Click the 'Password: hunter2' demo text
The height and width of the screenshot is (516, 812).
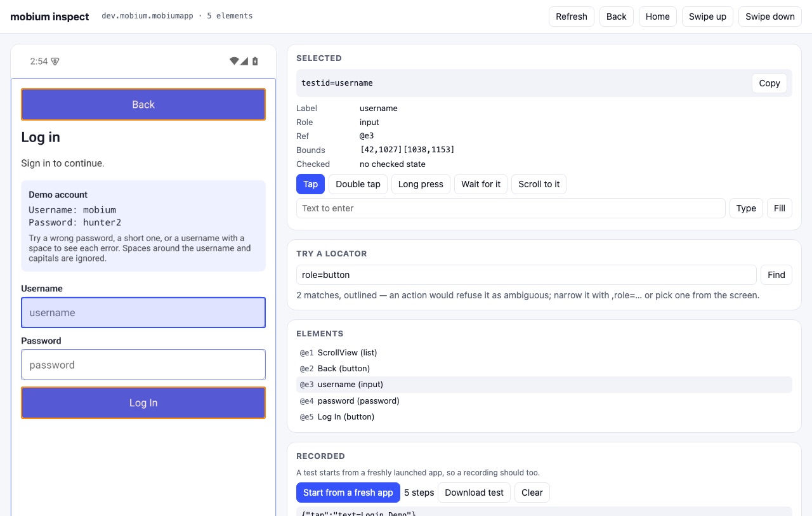(x=75, y=223)
